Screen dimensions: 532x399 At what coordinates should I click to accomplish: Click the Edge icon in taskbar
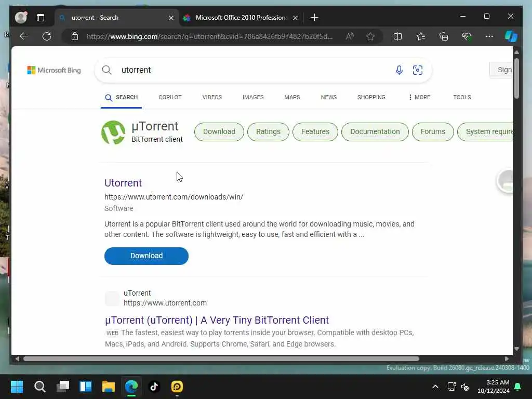(131, 387)
